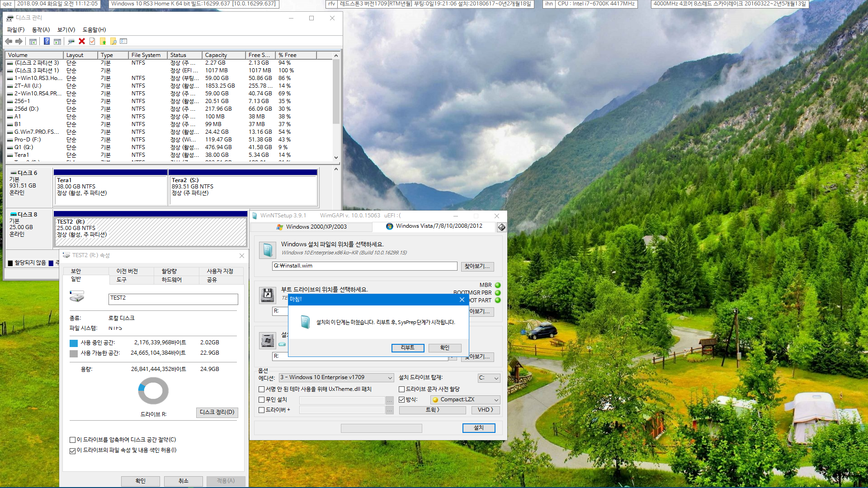868x488 pixels.
Task: Click the MBR green status light
Action: [x=498, y=285]
